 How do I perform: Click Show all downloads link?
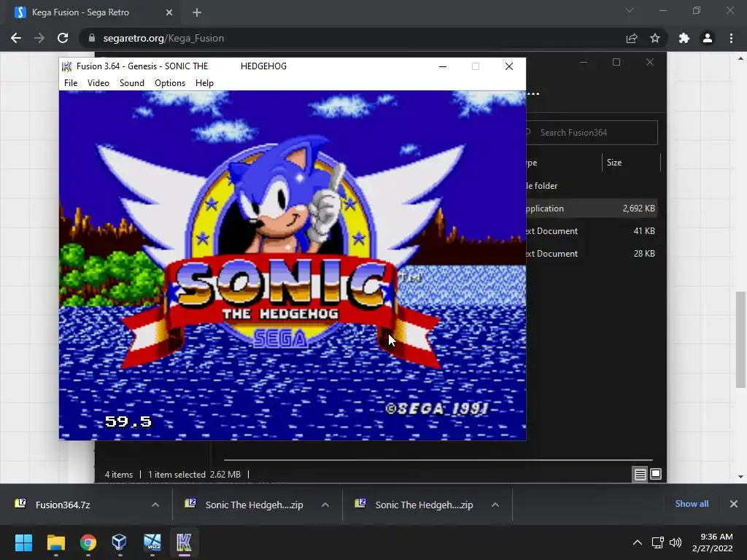pos(692,504)
